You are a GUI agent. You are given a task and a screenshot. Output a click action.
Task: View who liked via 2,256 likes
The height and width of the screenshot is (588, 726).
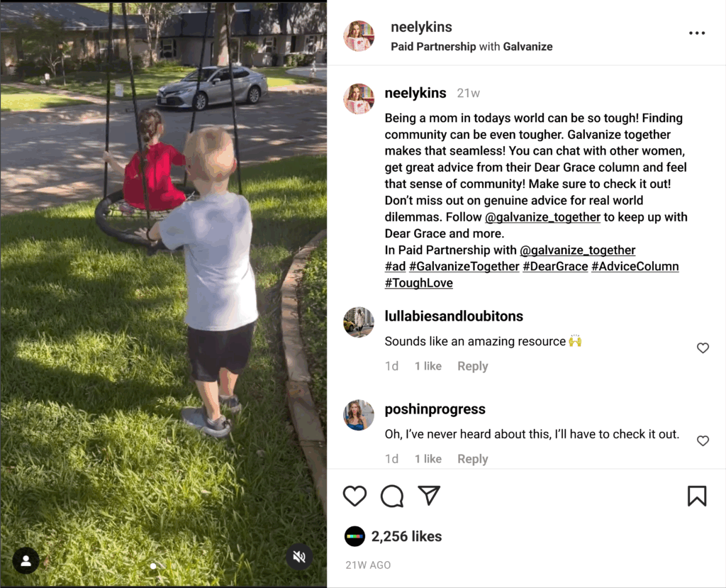(406, 536)
